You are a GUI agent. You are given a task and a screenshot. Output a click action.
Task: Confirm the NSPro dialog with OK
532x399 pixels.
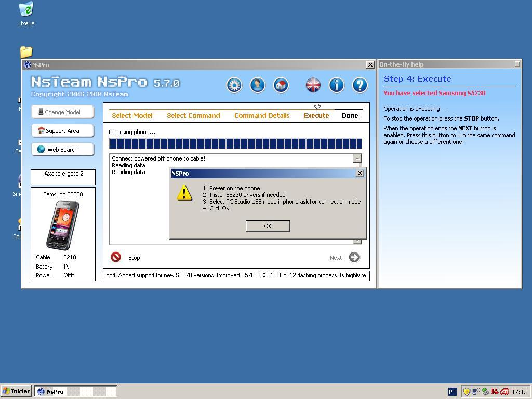268,226
